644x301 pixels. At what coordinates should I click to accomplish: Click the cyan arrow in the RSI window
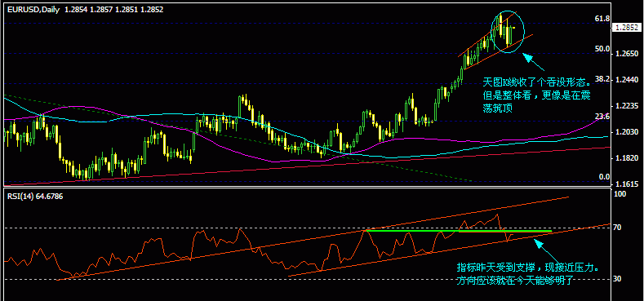tap(545, 251)
